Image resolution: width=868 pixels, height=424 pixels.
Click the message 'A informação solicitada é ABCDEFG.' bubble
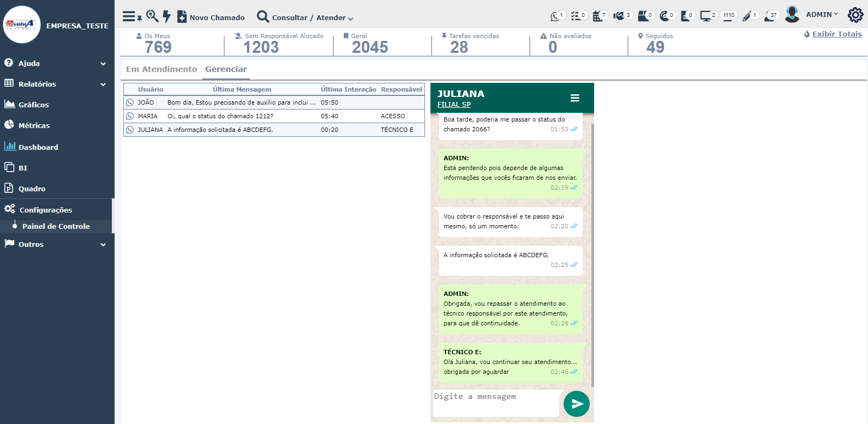coord(511,260)
